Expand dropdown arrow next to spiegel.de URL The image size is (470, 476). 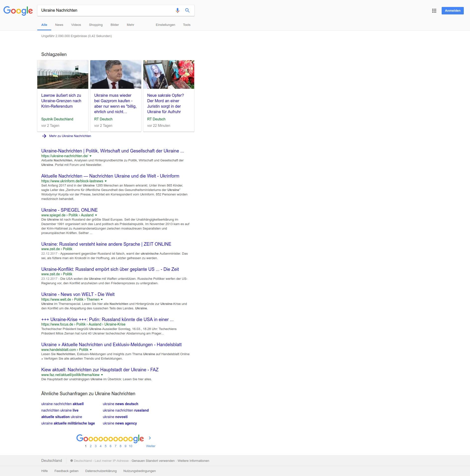[96, 215]
